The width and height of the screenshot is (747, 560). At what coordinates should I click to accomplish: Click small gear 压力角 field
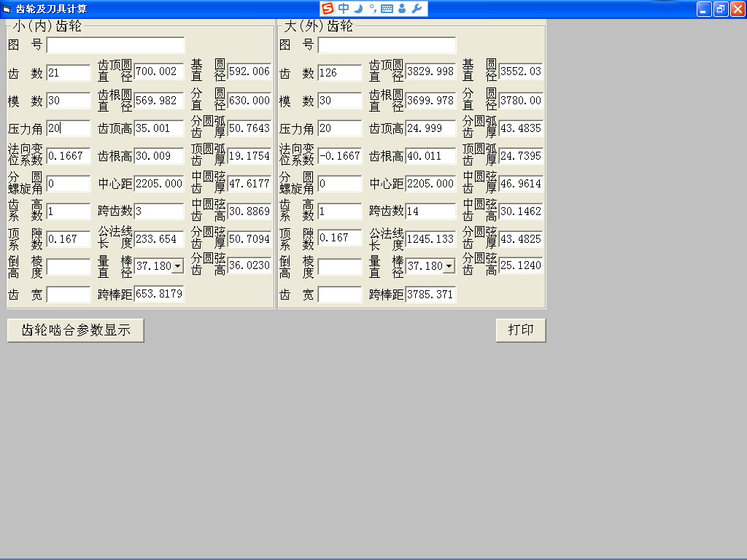pyautogui.click(x=68, y=128)
